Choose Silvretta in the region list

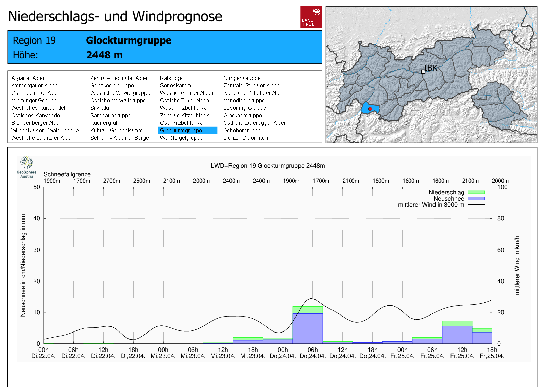tap(100, 108)
